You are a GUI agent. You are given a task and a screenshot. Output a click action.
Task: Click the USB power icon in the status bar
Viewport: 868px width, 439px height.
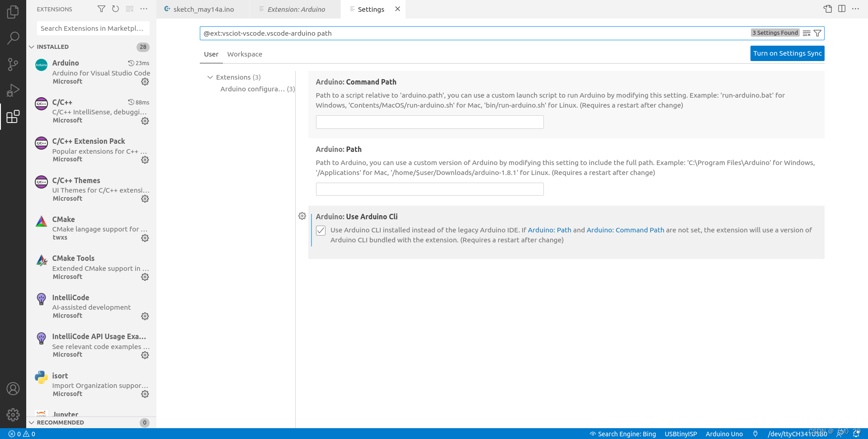(x=755, y=434)
